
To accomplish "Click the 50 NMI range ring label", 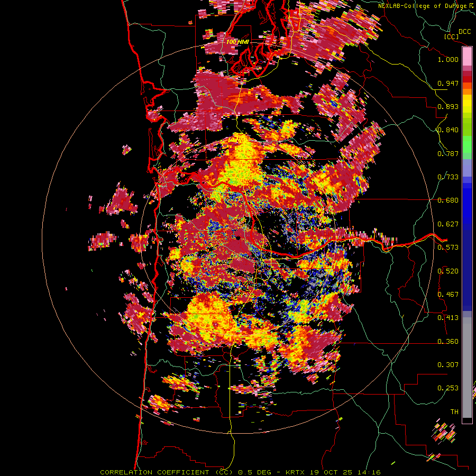I will (x=237, y=140).
